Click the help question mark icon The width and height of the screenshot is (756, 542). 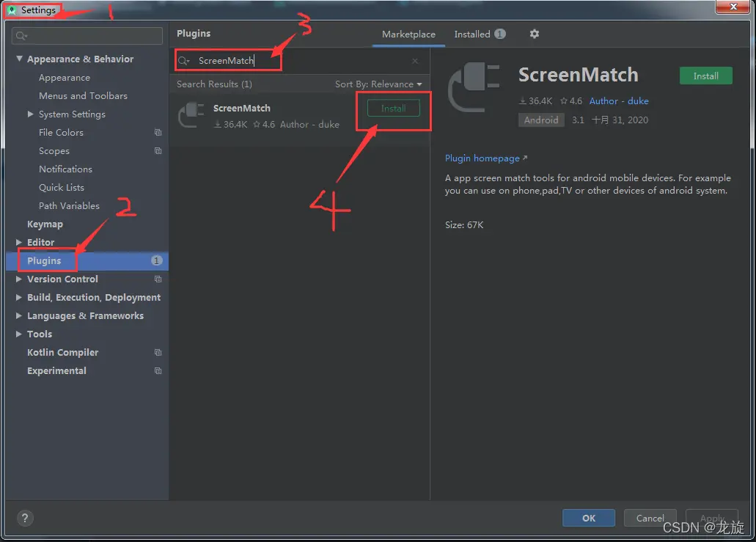click(x=24, y=518)
